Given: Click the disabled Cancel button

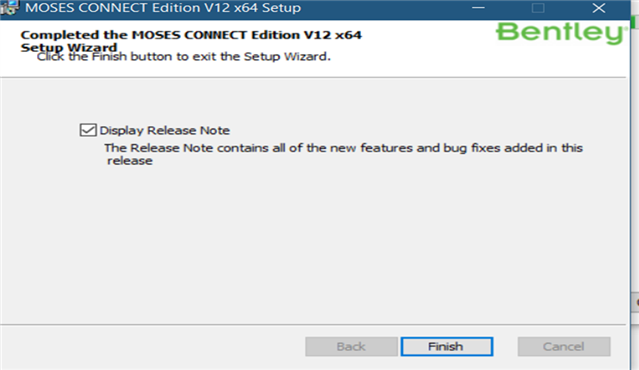Looking at the screenshot, I should click(564, 346).
